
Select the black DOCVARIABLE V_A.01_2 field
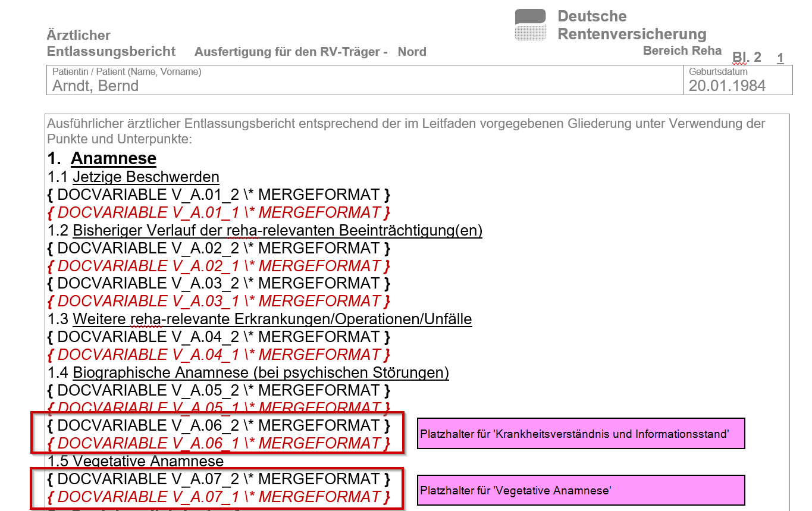[x=218, y=195]
